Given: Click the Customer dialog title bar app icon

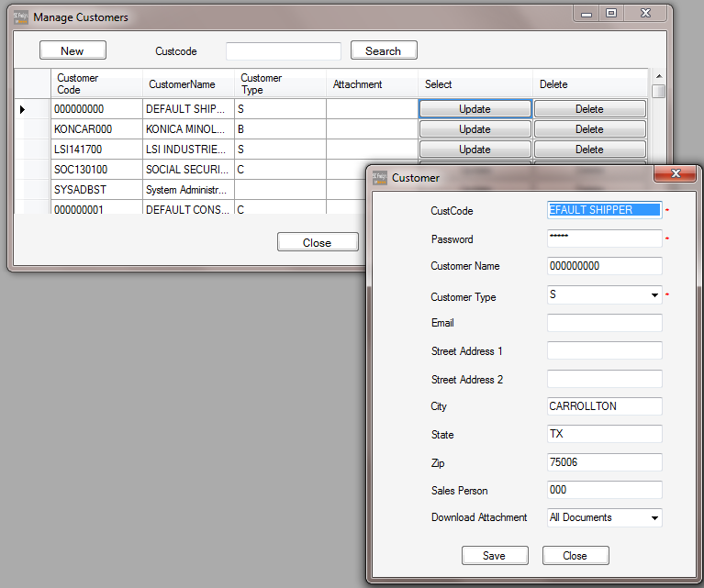Looking at the screenshot, I should point(379,178).
